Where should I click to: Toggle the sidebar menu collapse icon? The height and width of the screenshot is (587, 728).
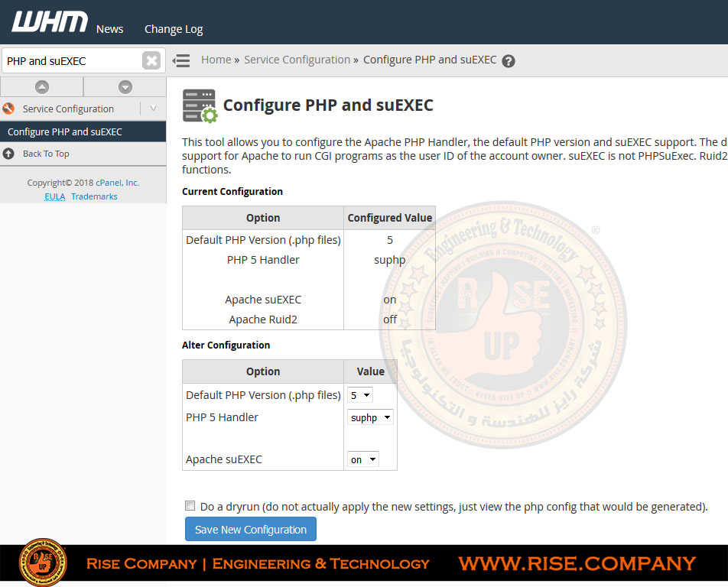(181, 60)
